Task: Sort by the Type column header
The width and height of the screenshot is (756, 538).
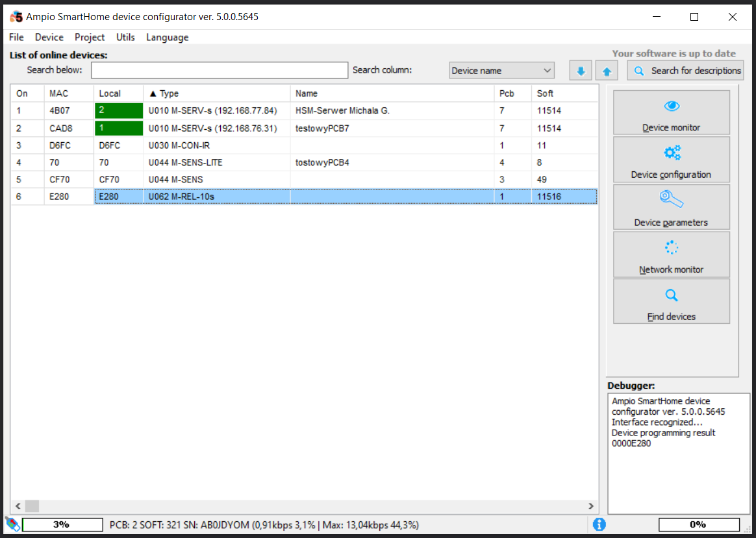Action: [216, 93]
